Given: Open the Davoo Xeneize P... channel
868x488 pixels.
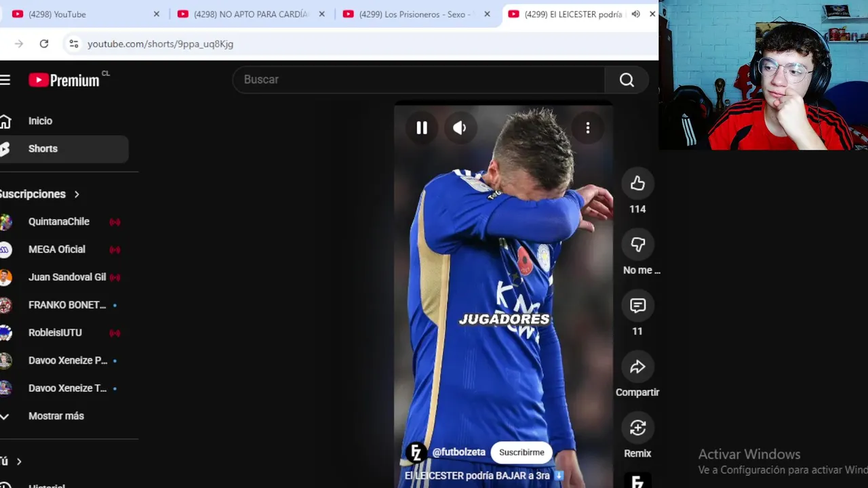Looking at the screenshot, I should (x=68, y=361).
